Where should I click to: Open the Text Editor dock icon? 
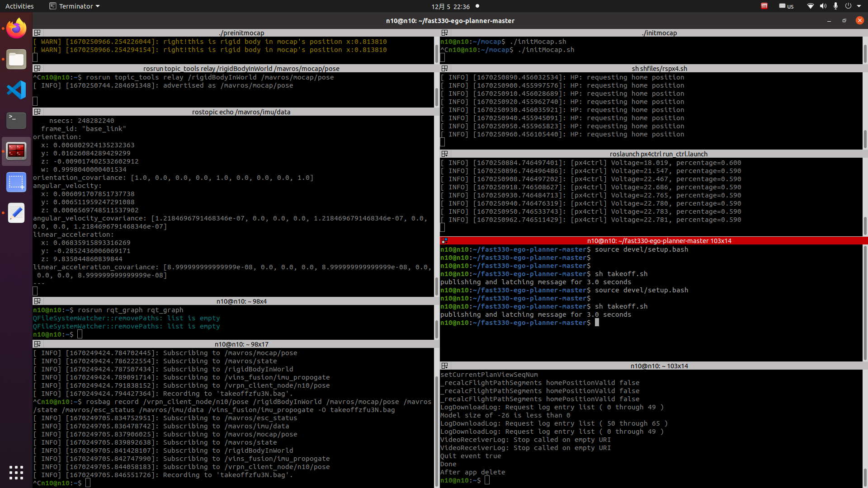(x=16, y=213)
